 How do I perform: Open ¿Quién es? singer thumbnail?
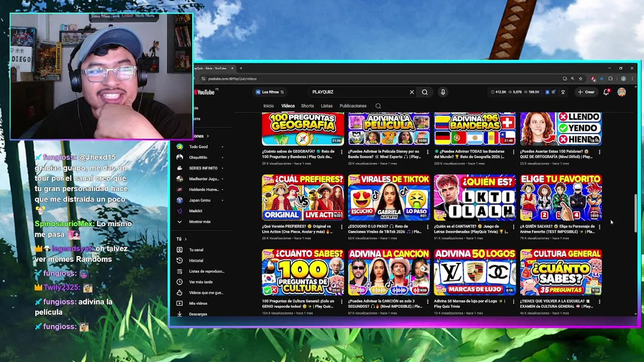(475, 198)
